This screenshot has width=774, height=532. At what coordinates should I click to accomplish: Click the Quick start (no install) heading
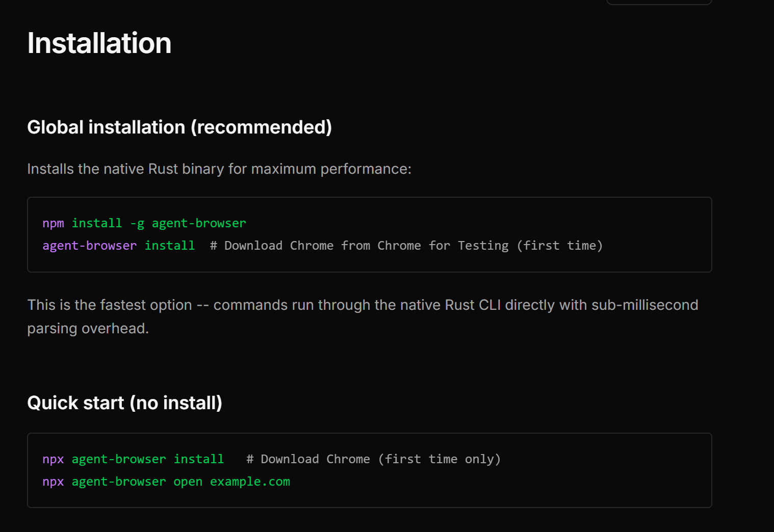[124, 403]
